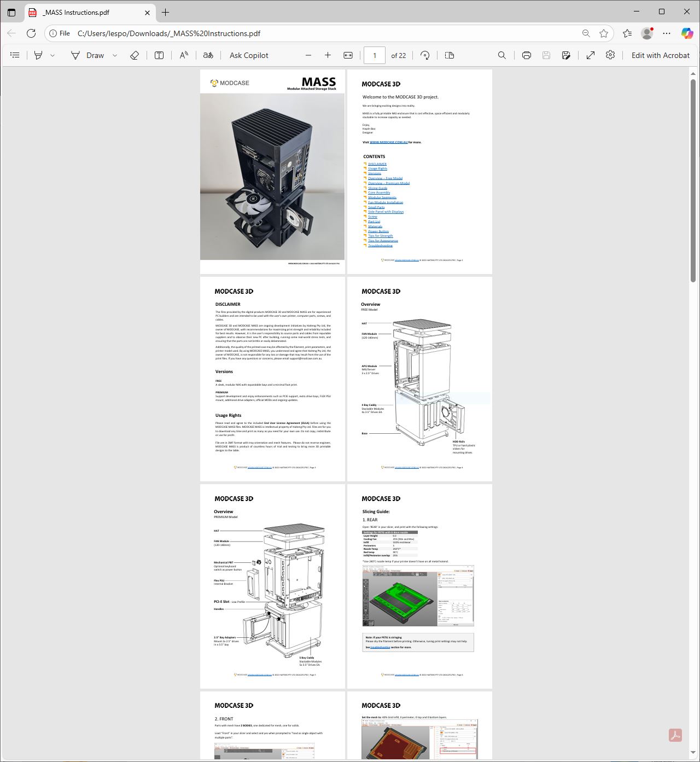Close the _MASS Instructions.pdf tab
700x762 pixels.
click(147, 12)
